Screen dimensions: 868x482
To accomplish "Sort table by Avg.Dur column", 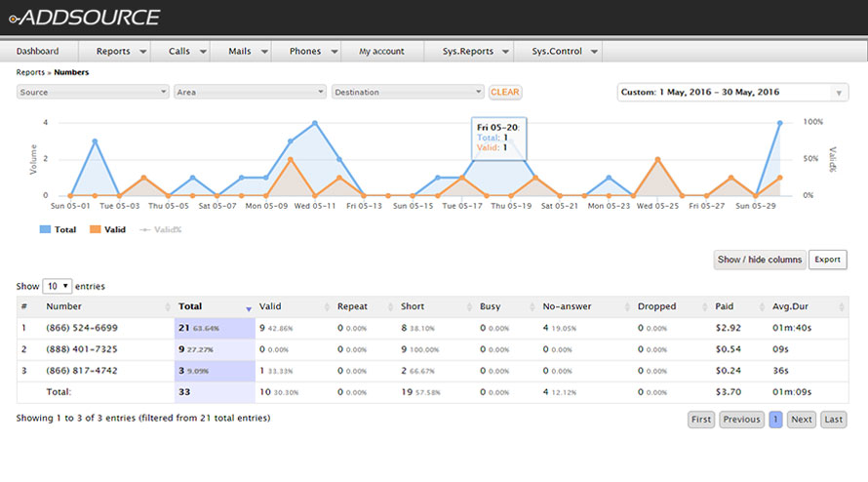I will (809, 306).
